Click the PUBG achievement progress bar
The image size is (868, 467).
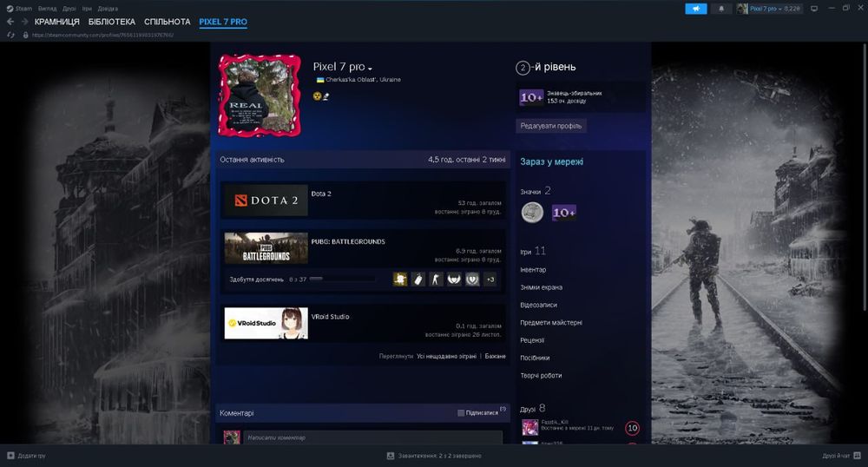343,280
